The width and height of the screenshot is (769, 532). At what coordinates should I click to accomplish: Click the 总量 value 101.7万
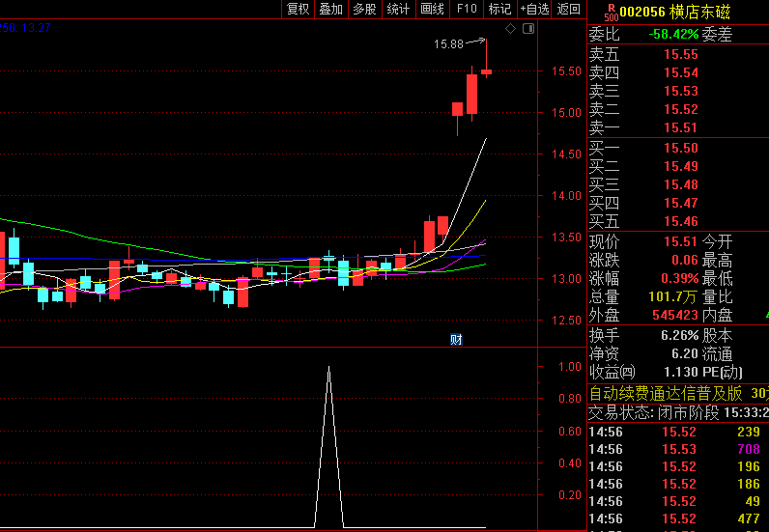coord(672,297)
